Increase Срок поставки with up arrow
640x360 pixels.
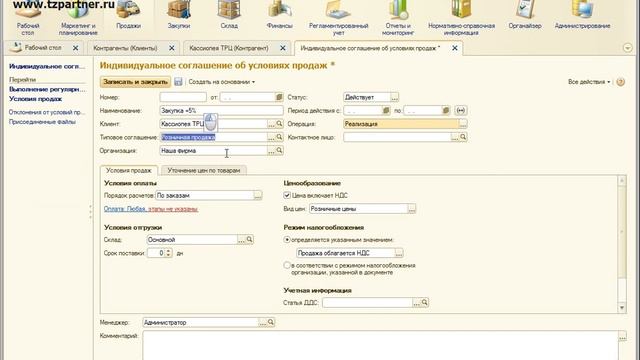tap(168, 251)
